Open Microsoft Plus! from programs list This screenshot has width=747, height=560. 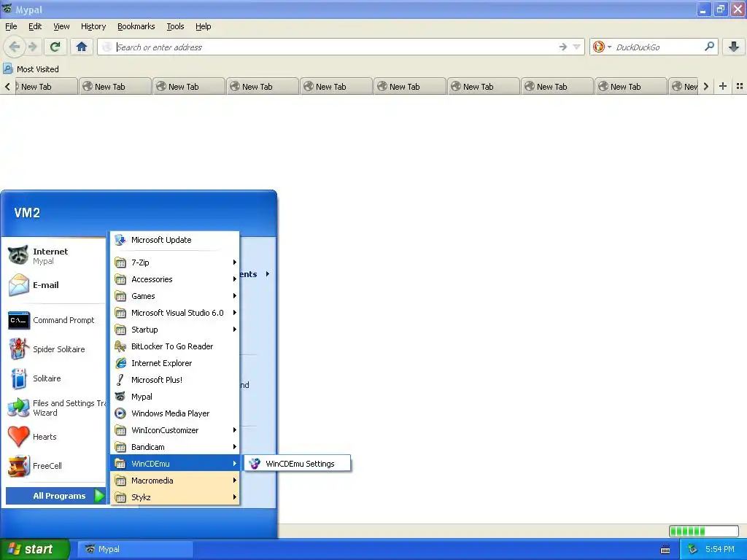click(175, 379)
